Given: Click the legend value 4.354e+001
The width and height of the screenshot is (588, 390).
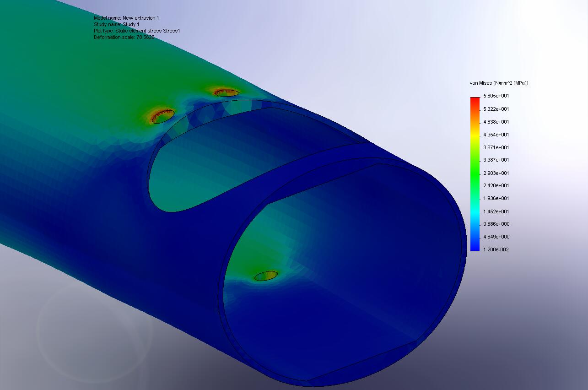Looking at the screenshot, I should (x=496, y=135).
